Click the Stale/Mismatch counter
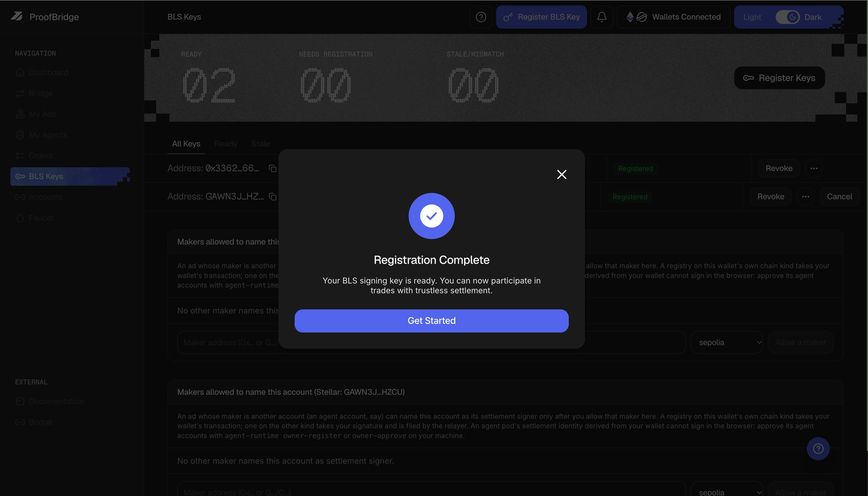This screenshot has height=496, width=868. coord(473,85)
